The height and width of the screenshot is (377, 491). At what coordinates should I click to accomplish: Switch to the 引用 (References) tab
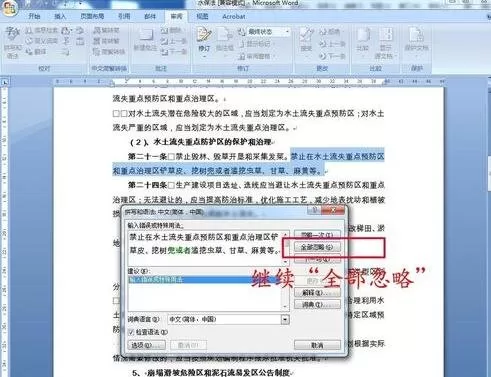point(124,16)
